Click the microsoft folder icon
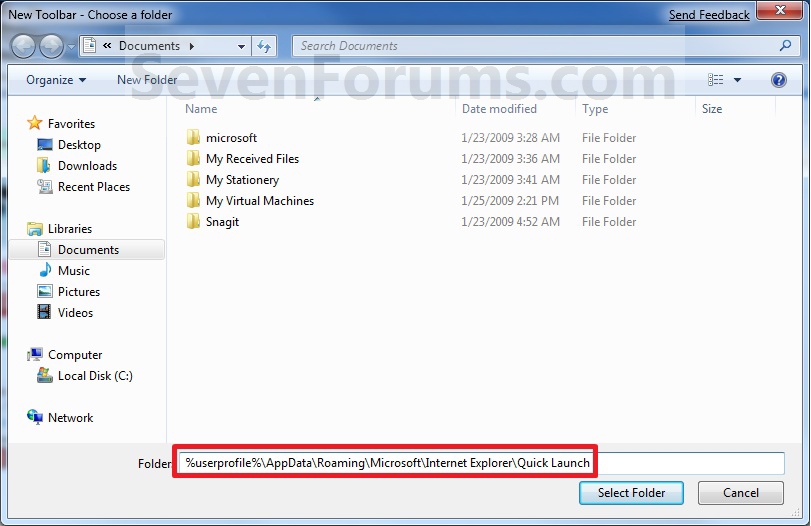The width and height of the screenshot is (811, 526). click(x=193, y=137)
